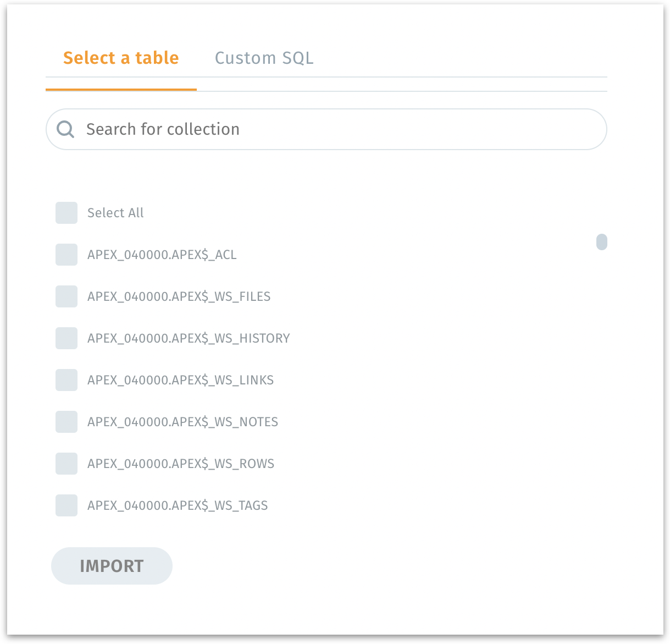
Task: Focus the Search for collection field
Action: tap(341, 129)
